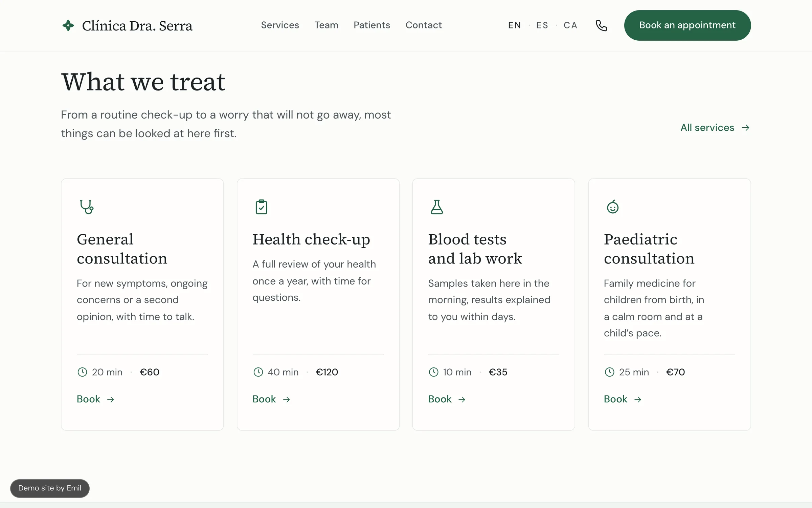
Task: Switch language to ES
Action: (x=542, y=25)
